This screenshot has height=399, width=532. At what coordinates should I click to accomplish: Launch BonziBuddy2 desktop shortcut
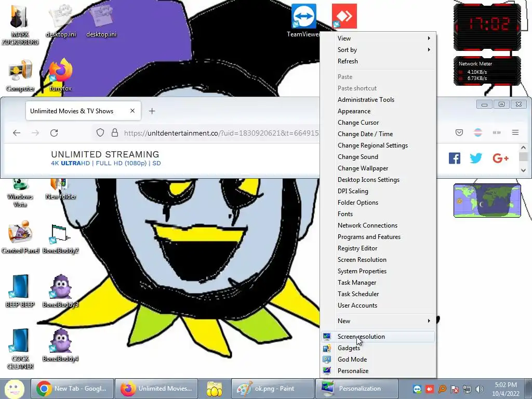pos(60,238)
